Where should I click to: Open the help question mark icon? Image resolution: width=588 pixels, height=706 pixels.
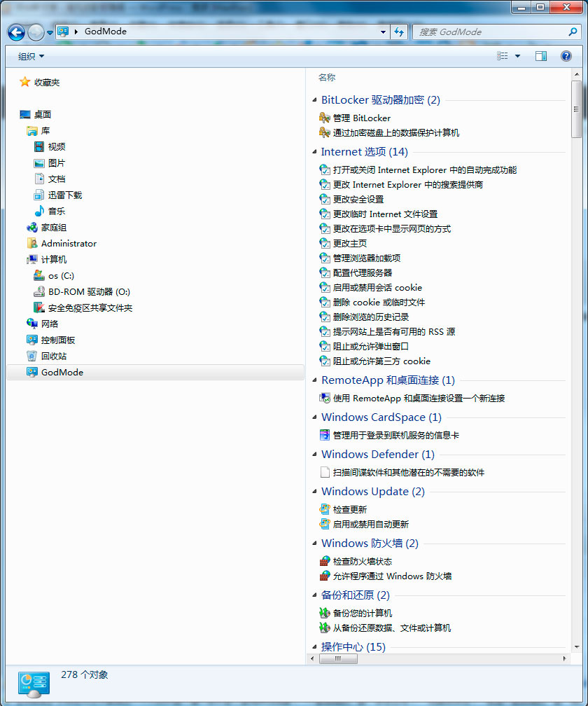(x=566, y=56)
